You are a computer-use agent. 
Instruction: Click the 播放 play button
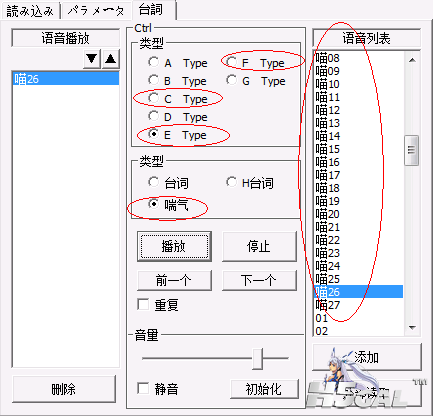pyautogui.click(x=174, y=247)
